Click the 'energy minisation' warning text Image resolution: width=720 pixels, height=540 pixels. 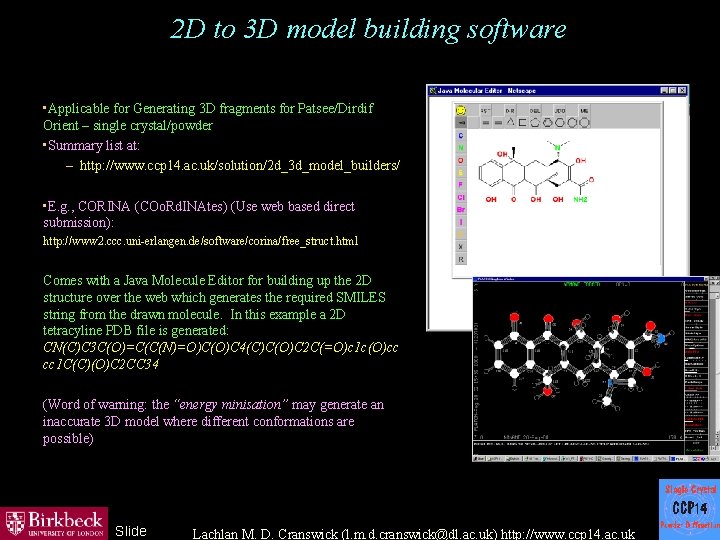[x=231, y=405]
